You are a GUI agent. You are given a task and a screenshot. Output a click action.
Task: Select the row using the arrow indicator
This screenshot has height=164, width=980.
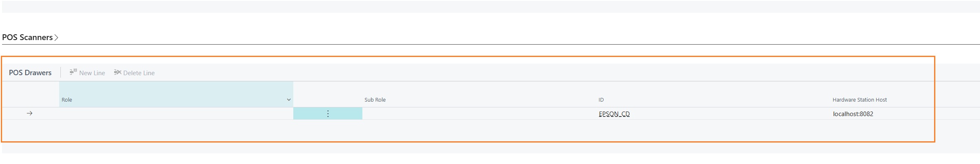coord(29,113)
